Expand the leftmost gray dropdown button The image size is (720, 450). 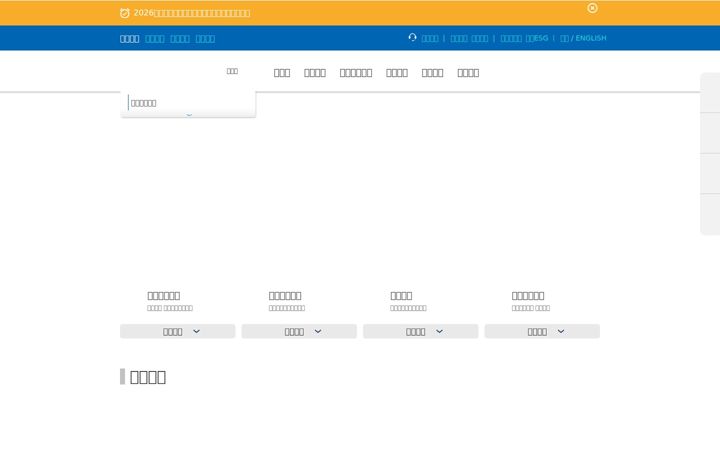click(178, 332)
